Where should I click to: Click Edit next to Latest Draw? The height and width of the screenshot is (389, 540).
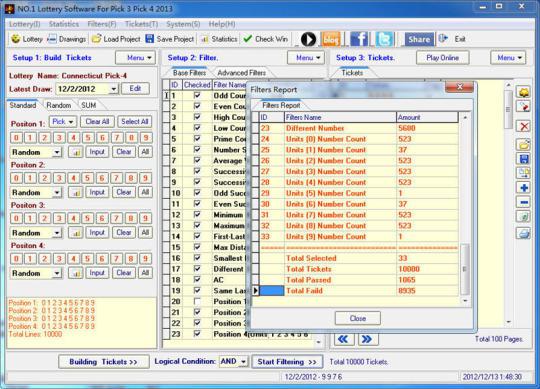tap(135, 89)
